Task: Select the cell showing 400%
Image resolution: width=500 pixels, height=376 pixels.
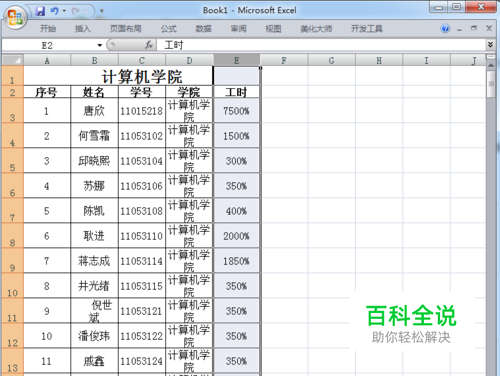Action: coord(236,211)
